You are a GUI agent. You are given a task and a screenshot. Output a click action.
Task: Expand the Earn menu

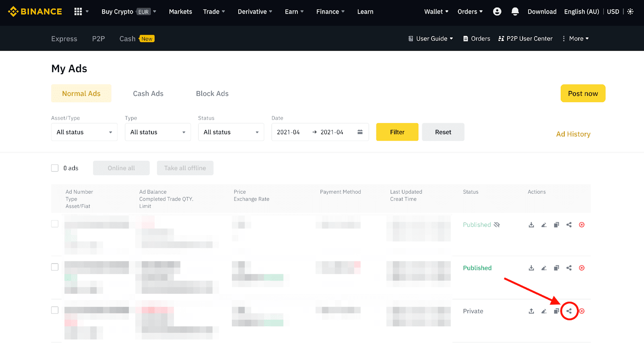294,12
